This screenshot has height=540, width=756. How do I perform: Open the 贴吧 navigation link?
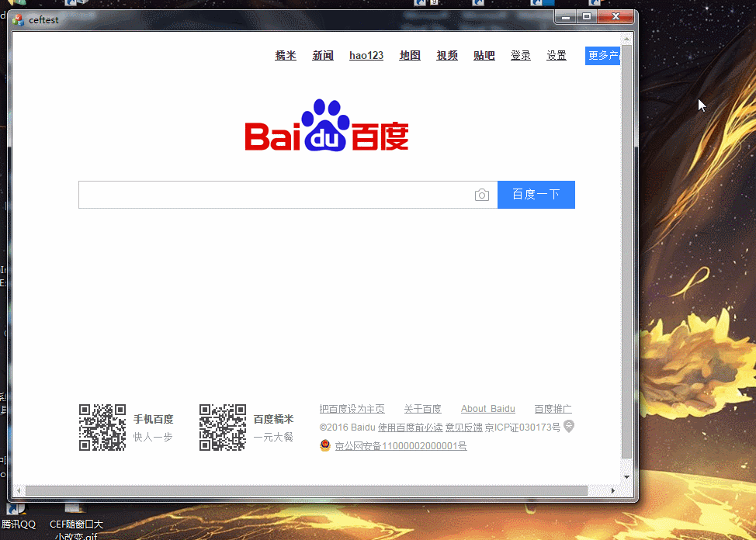(484, 55)
